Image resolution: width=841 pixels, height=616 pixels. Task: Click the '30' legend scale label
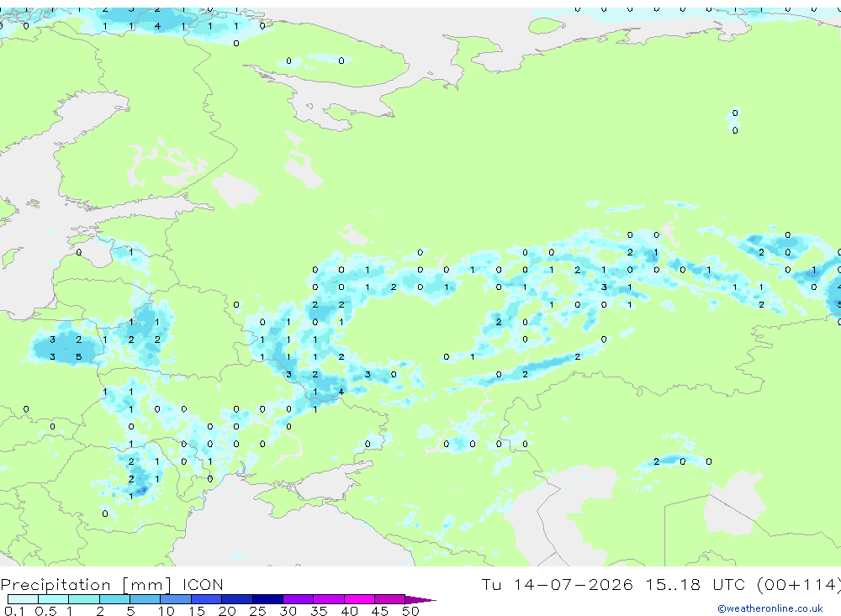(x=288, y=611)
